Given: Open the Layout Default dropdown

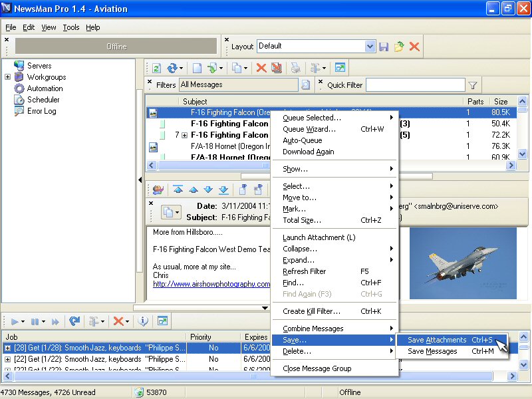Looking at the screenshot, I should click(370, 46).
